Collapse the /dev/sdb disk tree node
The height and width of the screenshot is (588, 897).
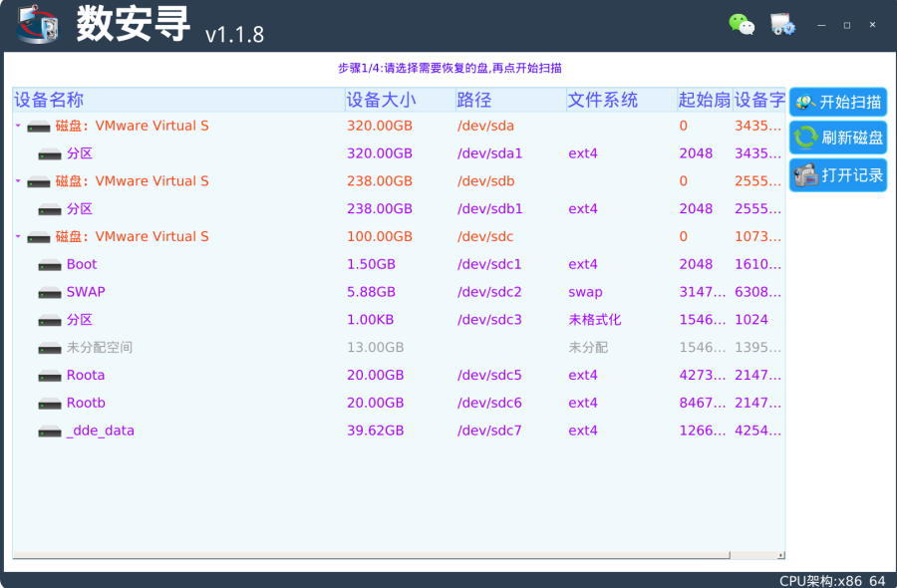18,181
